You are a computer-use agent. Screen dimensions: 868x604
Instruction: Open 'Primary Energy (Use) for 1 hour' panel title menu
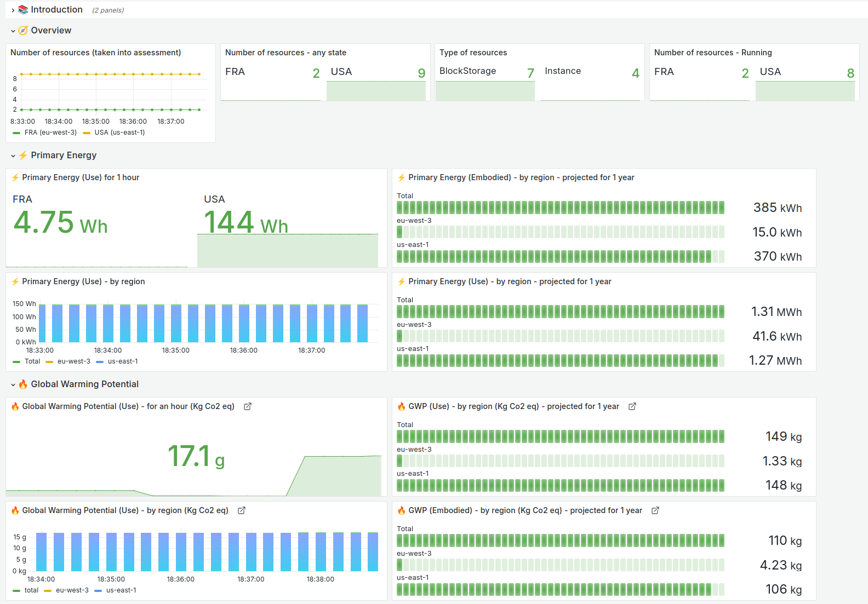[x=81, y=177]
